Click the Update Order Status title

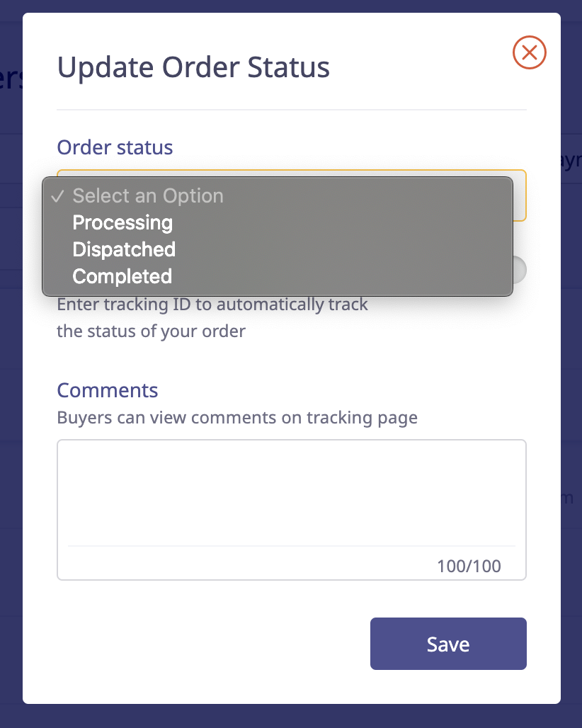[193, 67]
